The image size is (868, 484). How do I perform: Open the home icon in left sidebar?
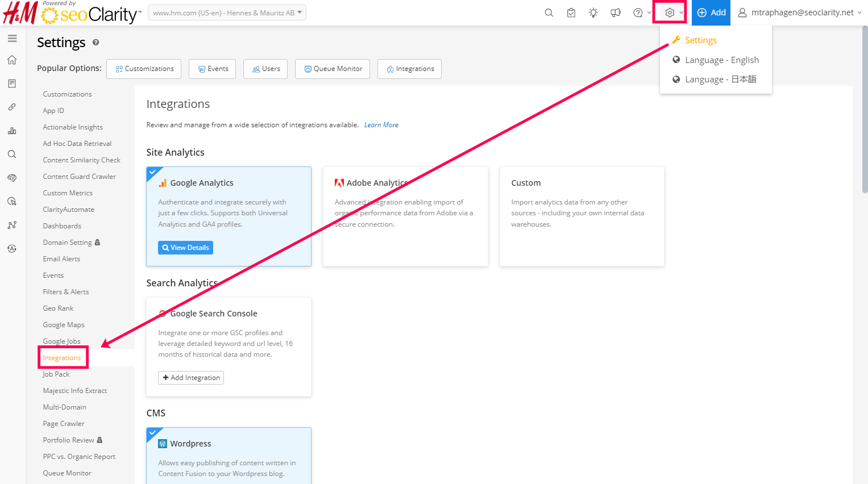coord(12,60)
